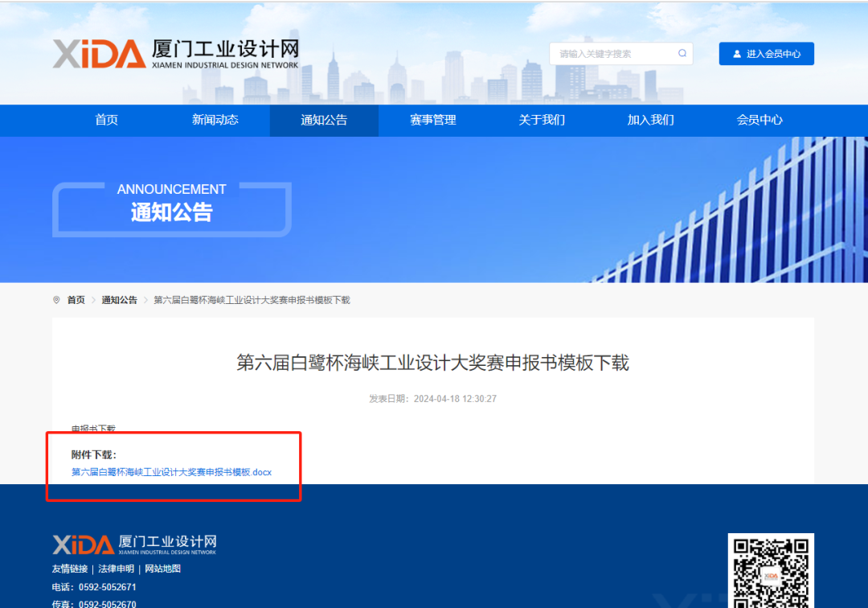
Task: Click the user icon in member button
Action: 736,54
